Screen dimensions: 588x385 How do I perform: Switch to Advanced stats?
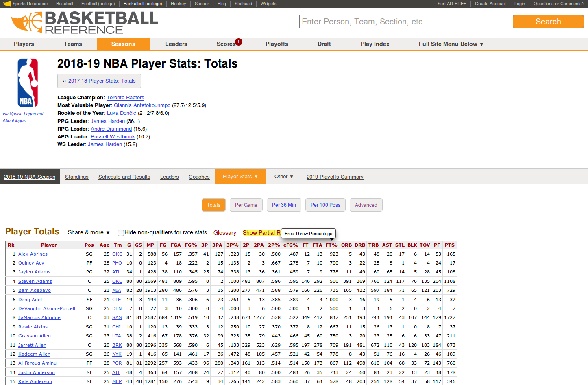(366, 205)
